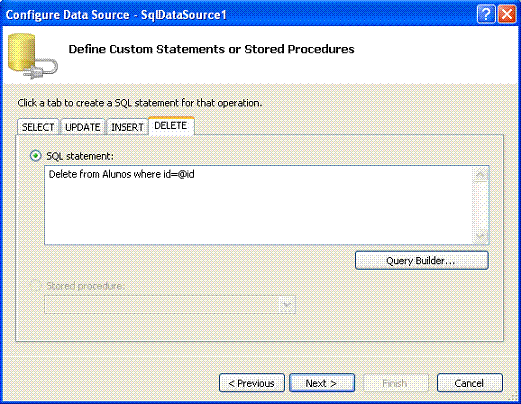Image resolution: width=521 pixels, height=404 pixels.
Task: Select the Stored procedure radio button
Action: pos(36,286)
